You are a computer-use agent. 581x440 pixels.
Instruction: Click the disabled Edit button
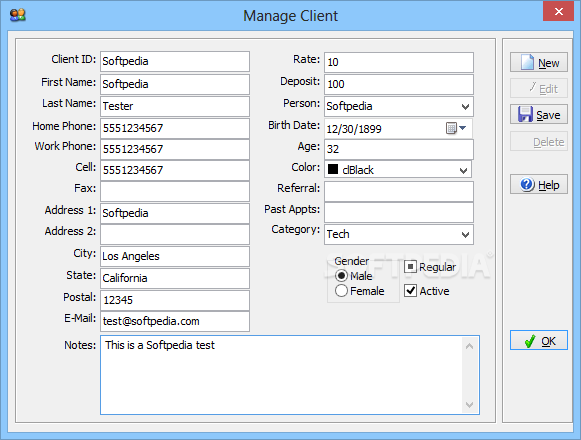[x=539, y=88]
